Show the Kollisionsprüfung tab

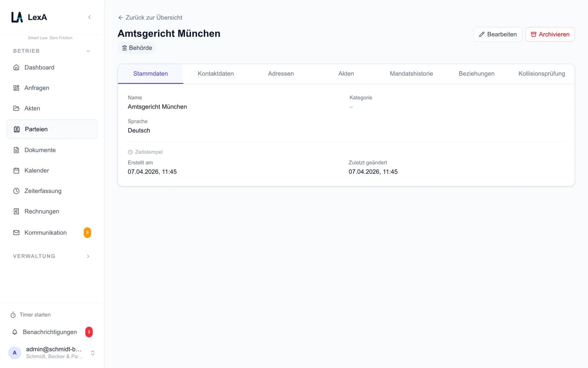point(542,74)
